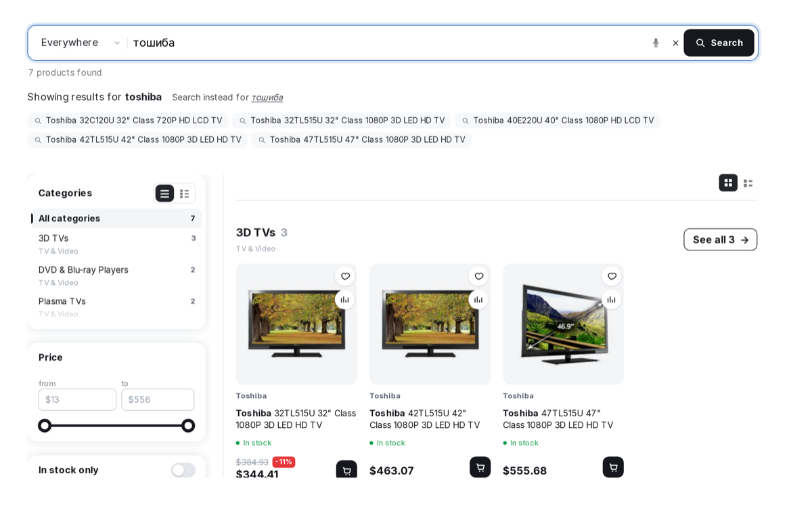Open the 3D TVs section heading
Image resolution: width=812 pixels, height=505 pixels.
[255, 232]
